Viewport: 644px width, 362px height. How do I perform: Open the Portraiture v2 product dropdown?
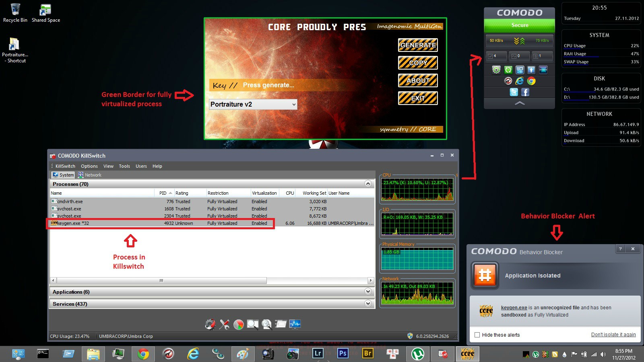click(x=253, y=105)
